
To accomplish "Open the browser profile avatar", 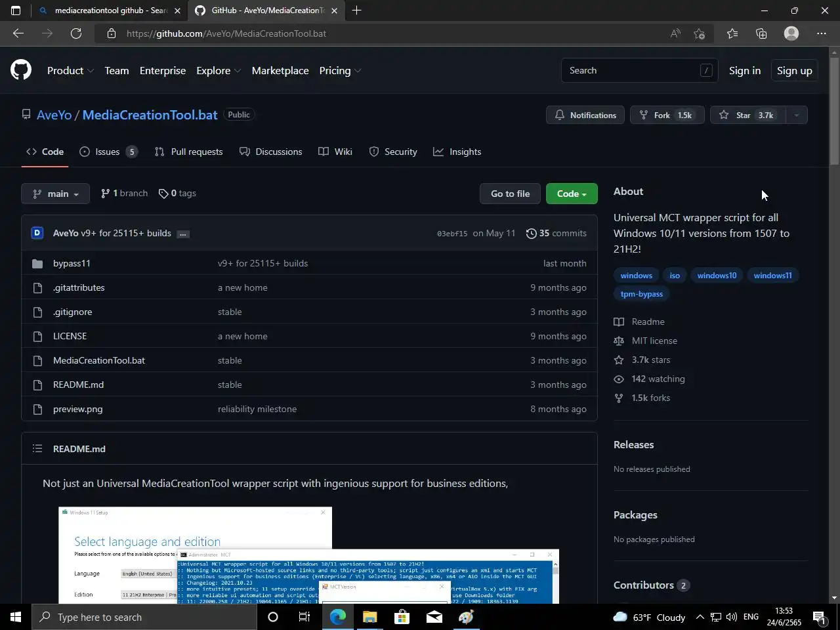I will pos(791,33).
